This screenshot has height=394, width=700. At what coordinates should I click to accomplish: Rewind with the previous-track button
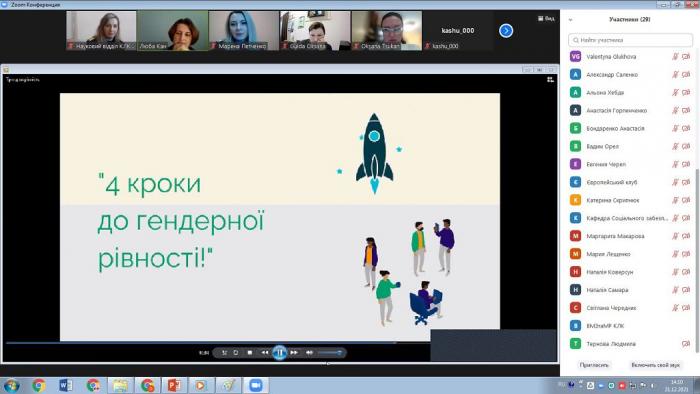coord(265,353)
